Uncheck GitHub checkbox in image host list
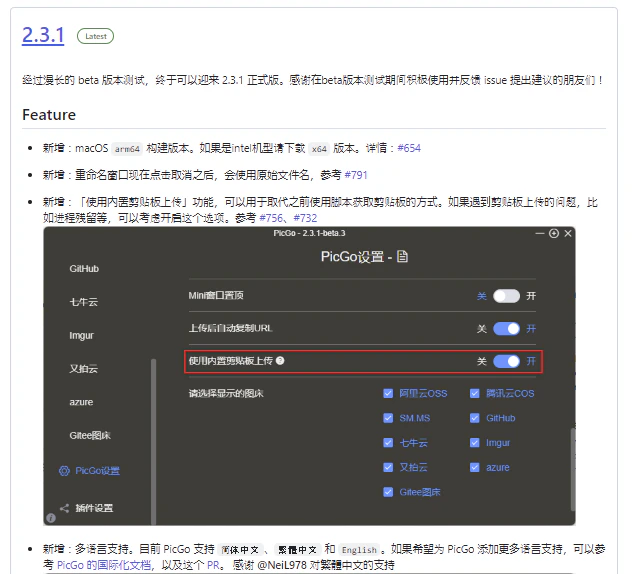 coord(474,418)
